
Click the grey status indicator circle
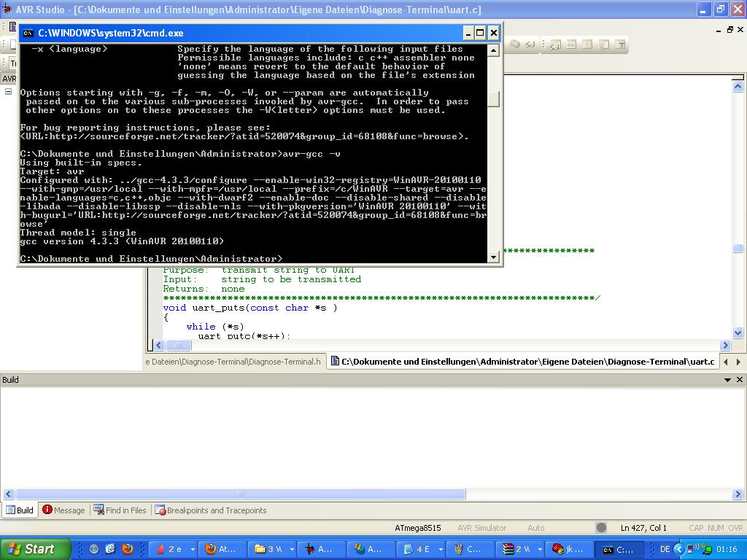point(601,528)
